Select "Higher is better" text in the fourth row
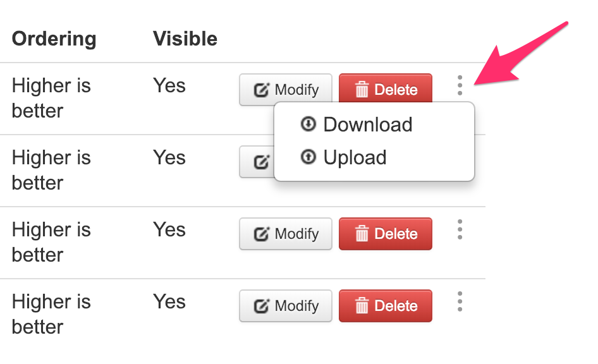 coord(51,314)
